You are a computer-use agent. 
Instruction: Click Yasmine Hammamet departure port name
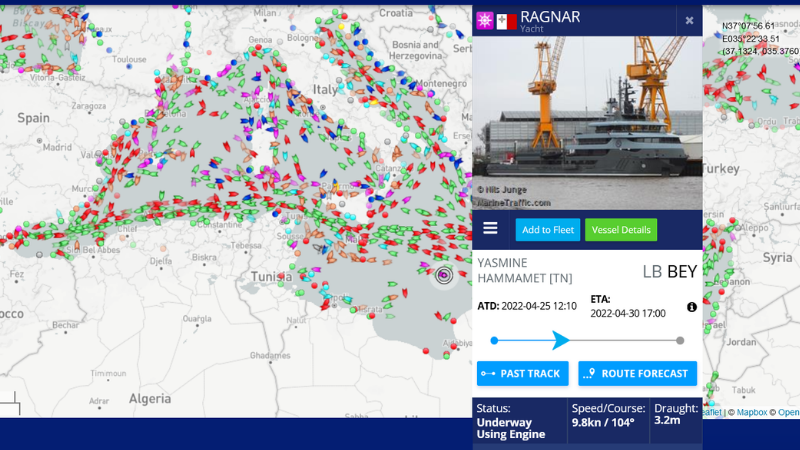coord(519,270)
